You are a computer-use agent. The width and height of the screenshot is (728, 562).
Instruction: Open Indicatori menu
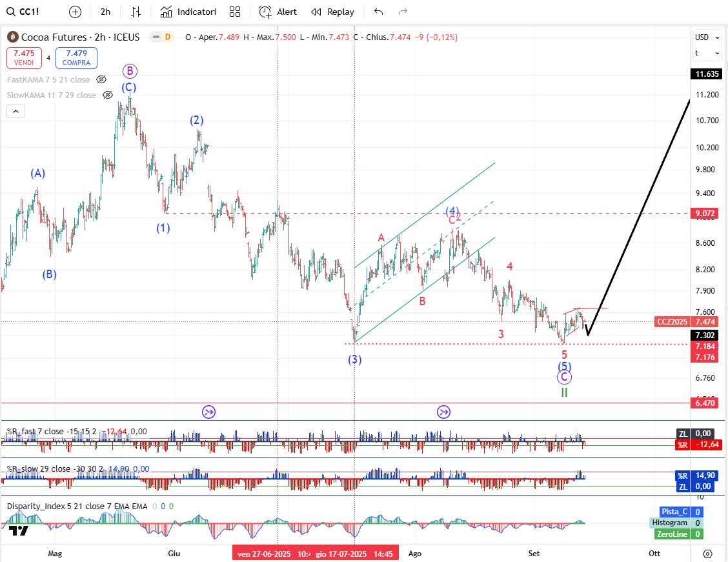click(188, 12)
